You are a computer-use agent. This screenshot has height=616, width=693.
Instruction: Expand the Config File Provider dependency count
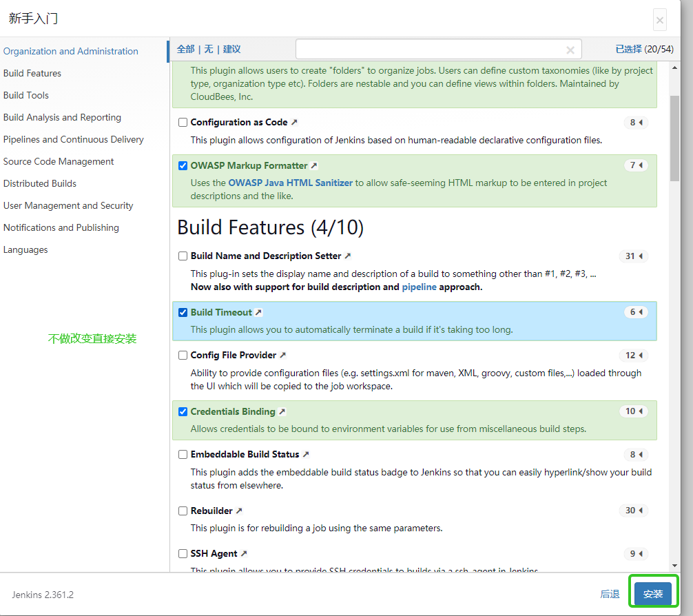pyautogui.click(x=634, y=356)
